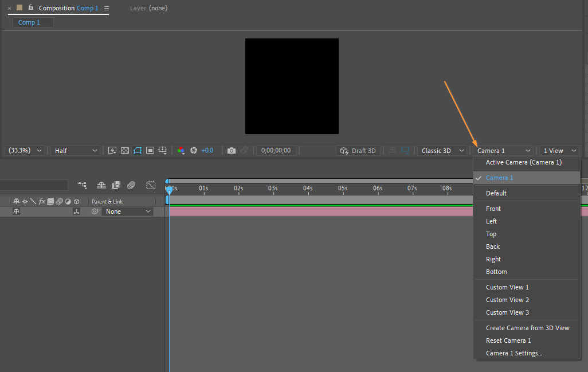This screenshot has width=588, height=372.
Task: Click the Shy column header icon
Action: [16, 201]
